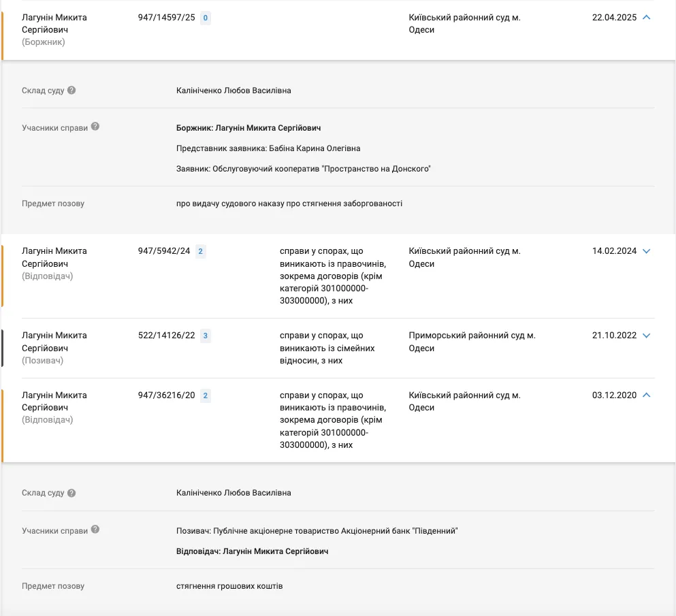The image size is (676, 616).
Task: Click Приморський районний суд м. Одеси court name
Action: click(472, 342)
